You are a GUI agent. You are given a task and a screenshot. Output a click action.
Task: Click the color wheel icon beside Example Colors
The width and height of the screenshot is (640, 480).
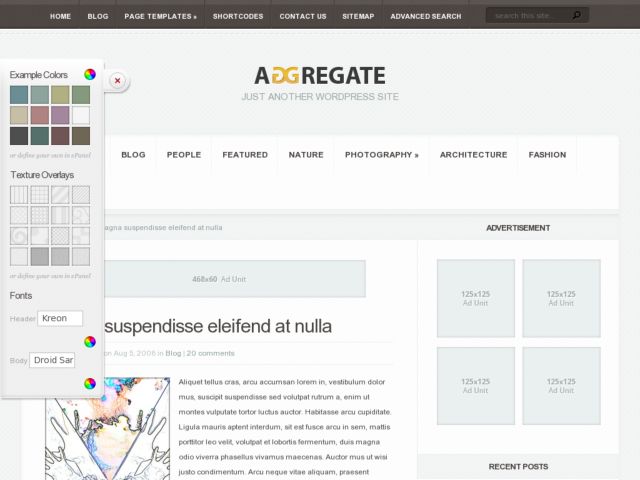(90, 74)
